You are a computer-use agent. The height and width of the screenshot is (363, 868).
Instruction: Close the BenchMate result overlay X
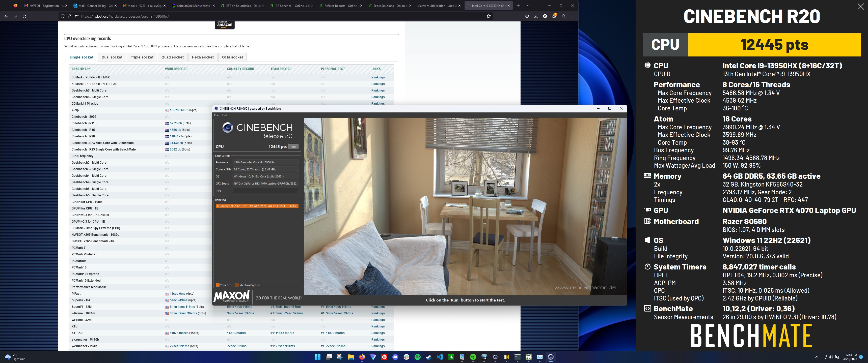[860, 6]
